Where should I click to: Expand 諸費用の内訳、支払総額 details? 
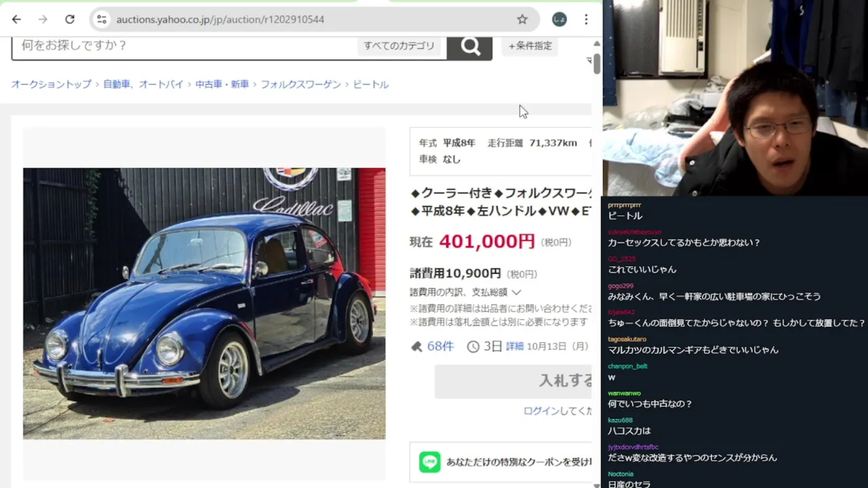[x=465, y=292]
